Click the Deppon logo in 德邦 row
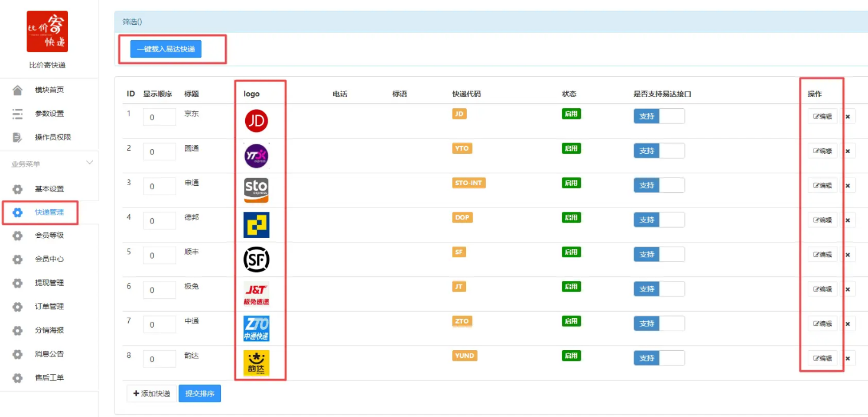 tap(256, 225)
